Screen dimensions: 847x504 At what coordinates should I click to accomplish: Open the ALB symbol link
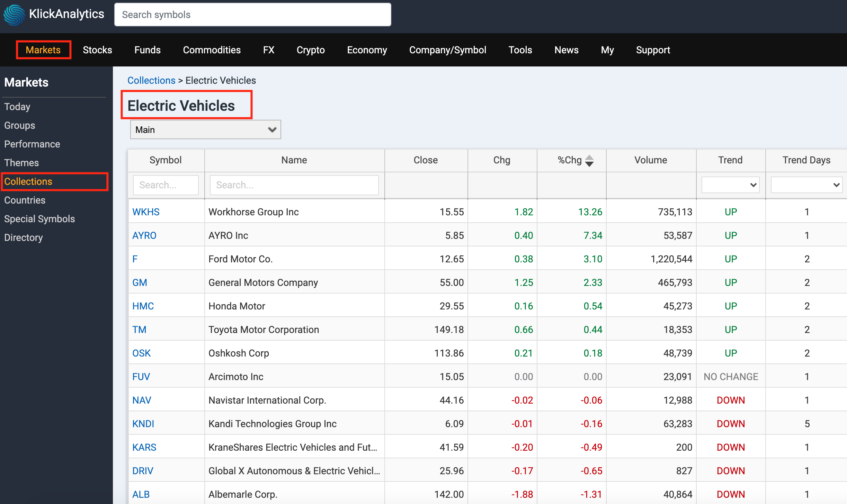[141, 494]
